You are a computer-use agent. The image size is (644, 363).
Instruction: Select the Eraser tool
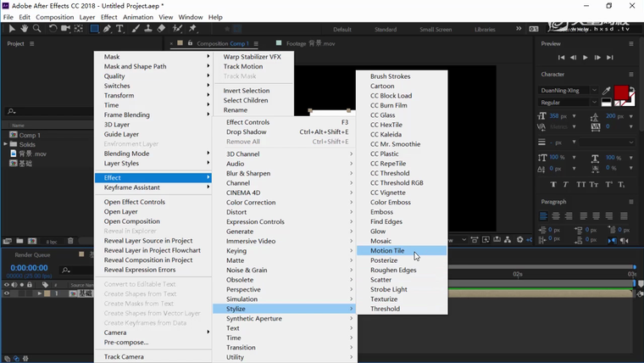161,29
